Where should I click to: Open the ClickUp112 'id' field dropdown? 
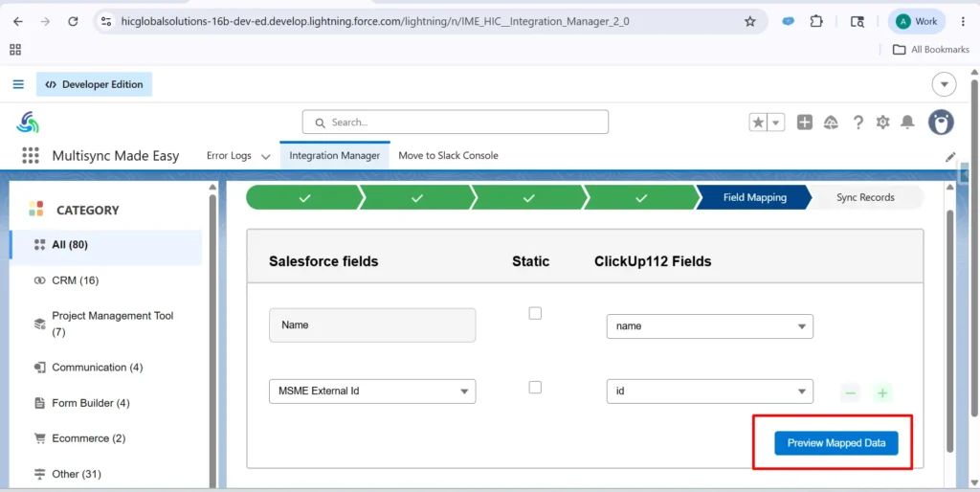(x=710, y=391)
